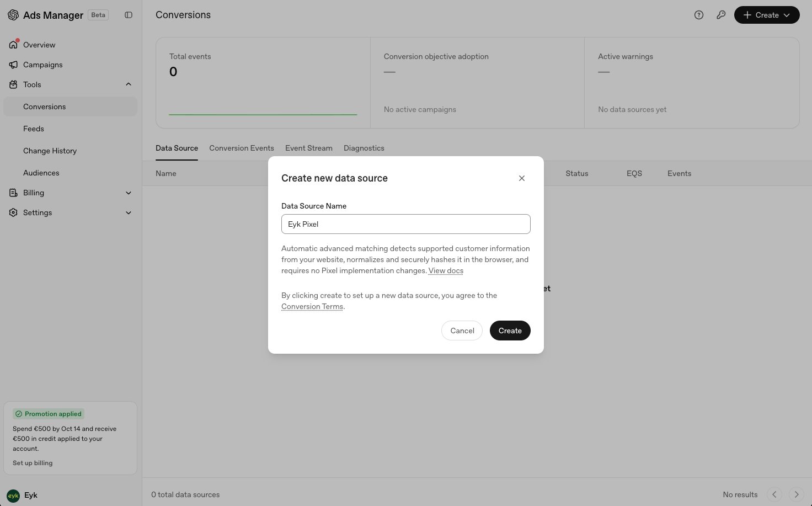The height and width of the screenshot is (506, 812).
Task: Click the Name column header
Action: tap(166, 173)
